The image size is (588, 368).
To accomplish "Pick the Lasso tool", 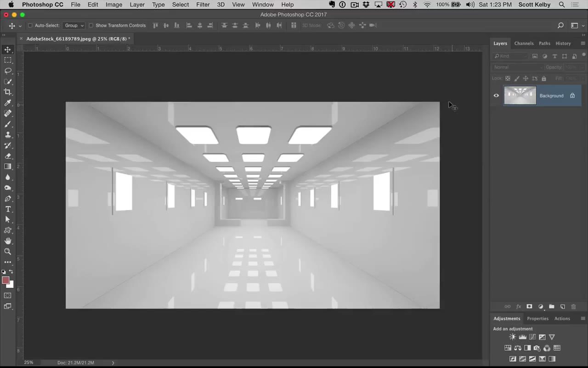I will point(8,70).
